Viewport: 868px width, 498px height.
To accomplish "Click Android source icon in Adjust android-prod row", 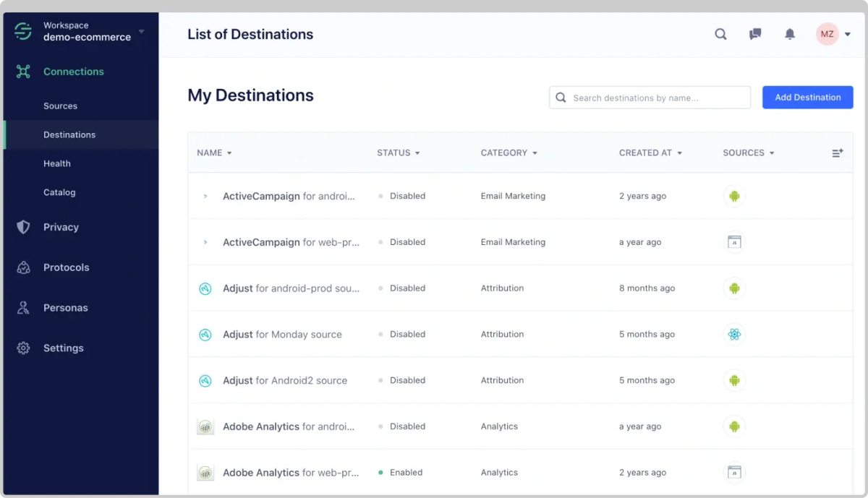I will [734, 288].
